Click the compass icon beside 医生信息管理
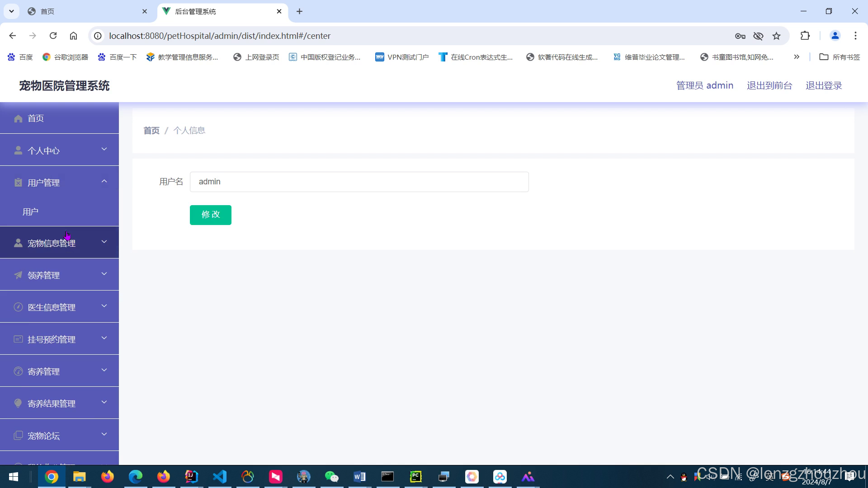 (18, 307)
